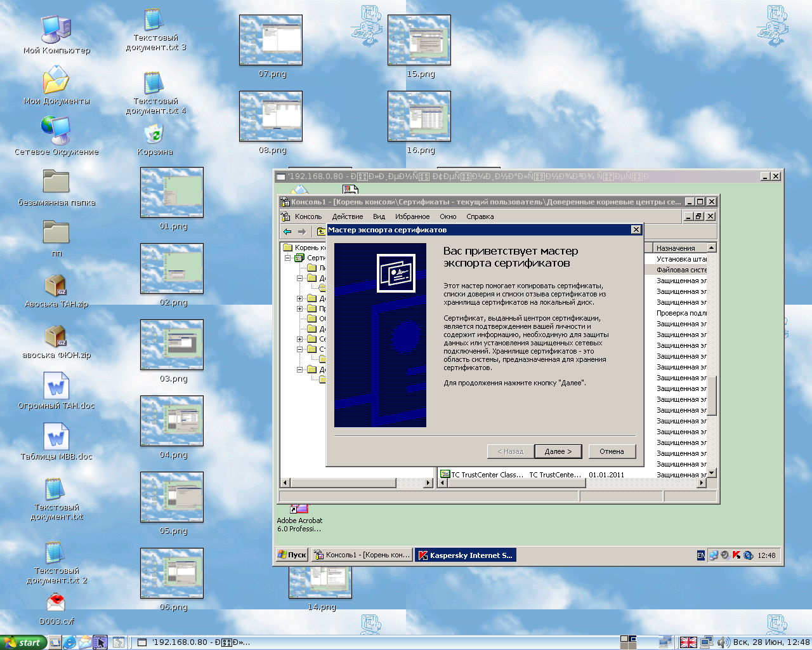Collapse the Серти… certificates tree node
Screen dimensions: 812x650
coord(288,258)
